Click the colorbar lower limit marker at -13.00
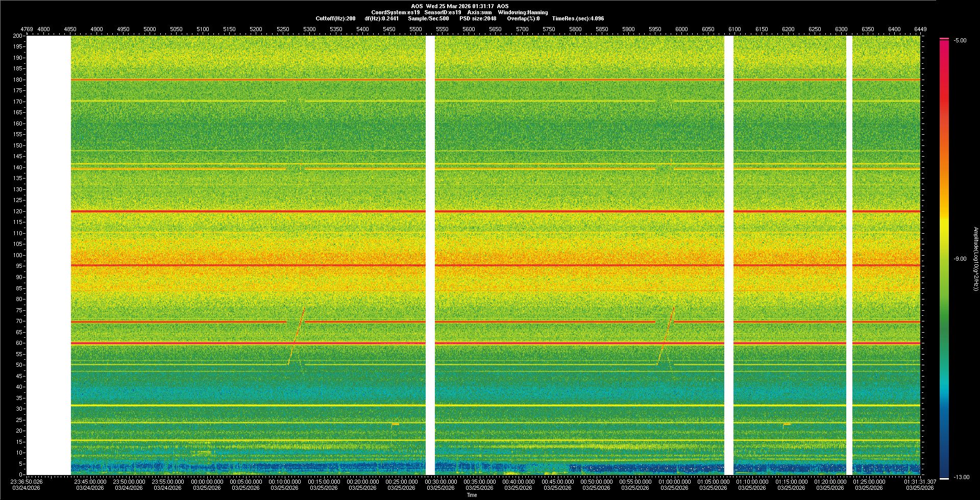The image size is (980, 500). (x=944, y=479)
